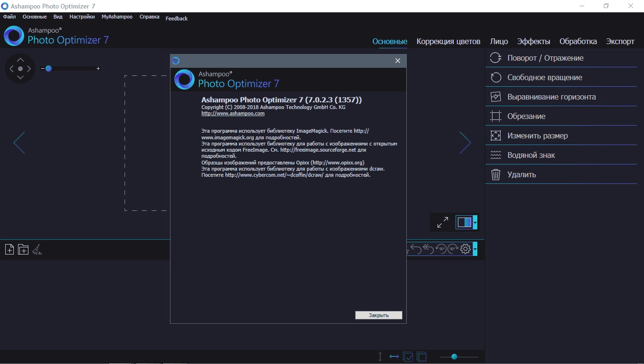The height and width of the screenshot is (364, 644).
Task: Click the zoom out minus button
Action: (43, 69)
